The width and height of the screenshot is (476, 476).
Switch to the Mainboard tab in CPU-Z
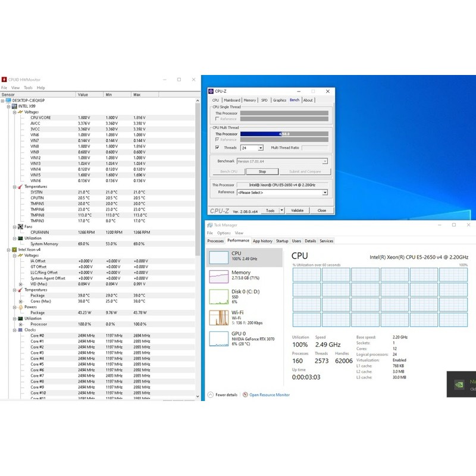tap(232, 101)
